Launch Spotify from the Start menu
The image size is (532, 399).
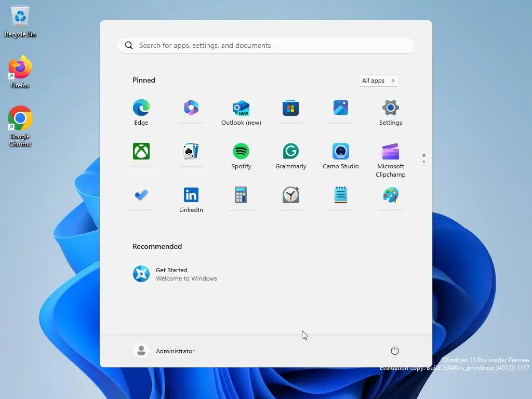(241, 156)
